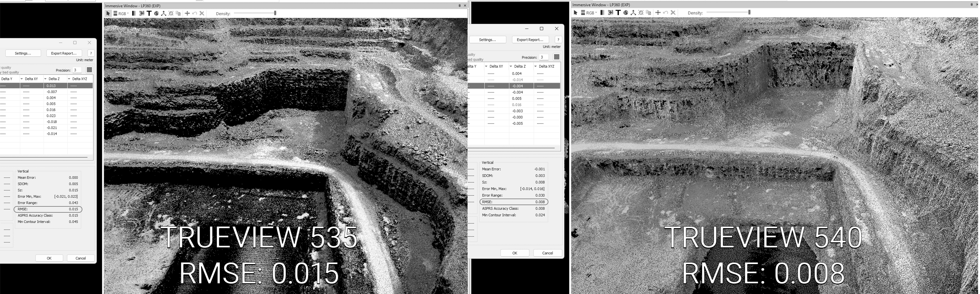Click the stopwatch icon in the toolbar

click(172, 13)
